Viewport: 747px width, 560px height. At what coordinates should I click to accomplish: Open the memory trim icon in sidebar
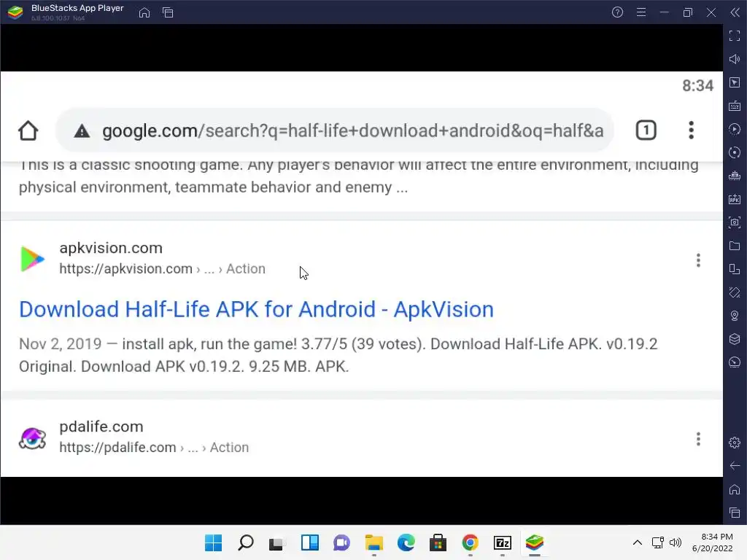coord(735,176)
